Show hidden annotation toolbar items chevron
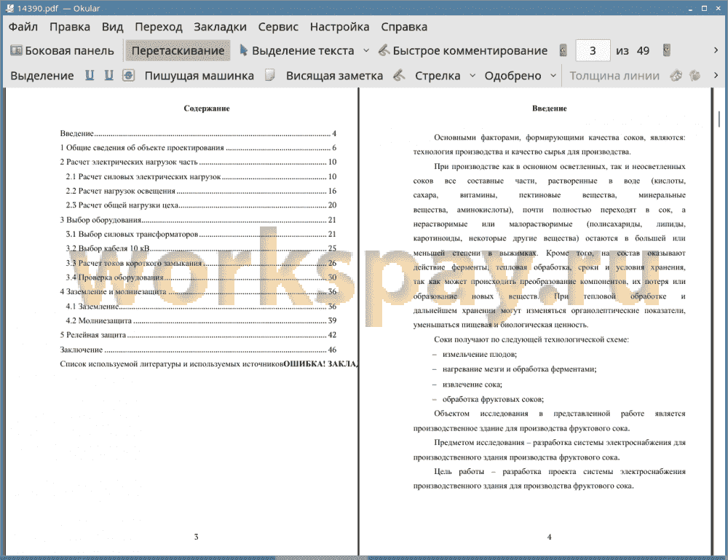728x560 pixels. 716,75
